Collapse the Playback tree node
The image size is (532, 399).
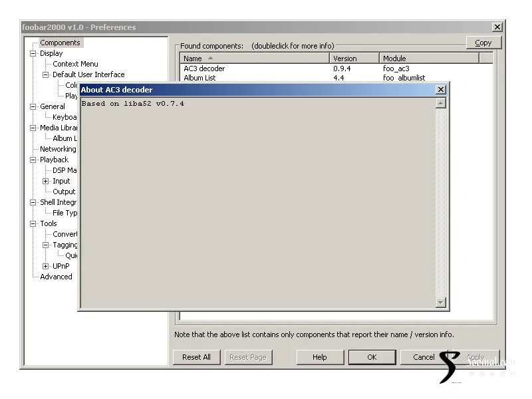tap(33, 160)
